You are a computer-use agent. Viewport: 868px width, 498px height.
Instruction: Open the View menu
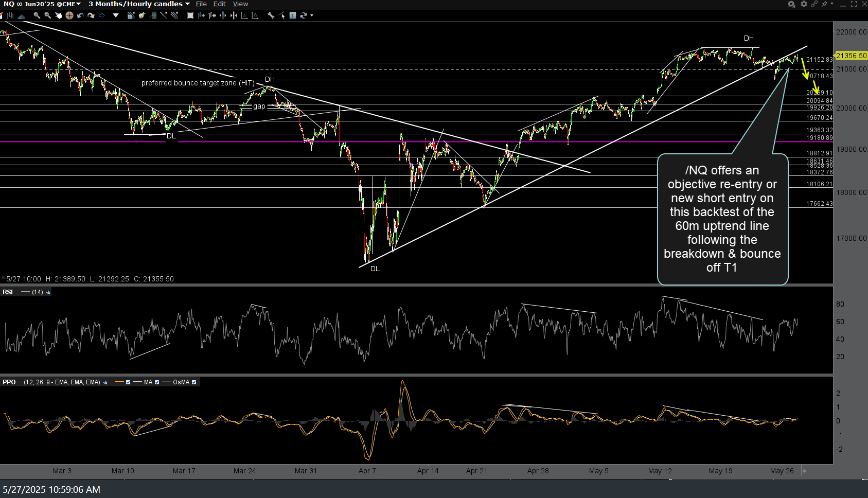pyautogui.click(x=240, y=4)
